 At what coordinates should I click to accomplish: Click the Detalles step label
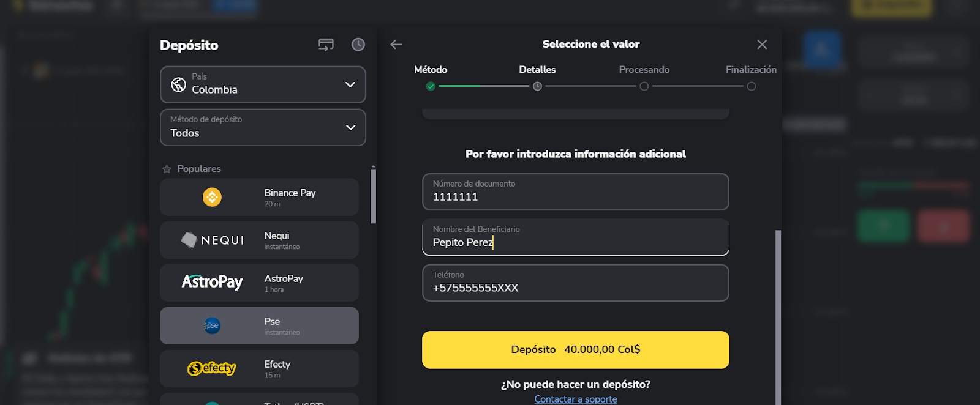[537, 70]
